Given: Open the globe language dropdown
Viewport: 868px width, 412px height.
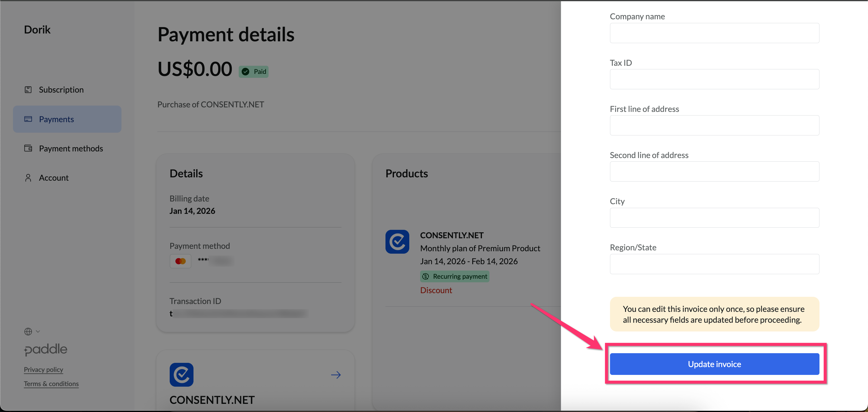Looking at the screenshot, I should tap(32, 331).
